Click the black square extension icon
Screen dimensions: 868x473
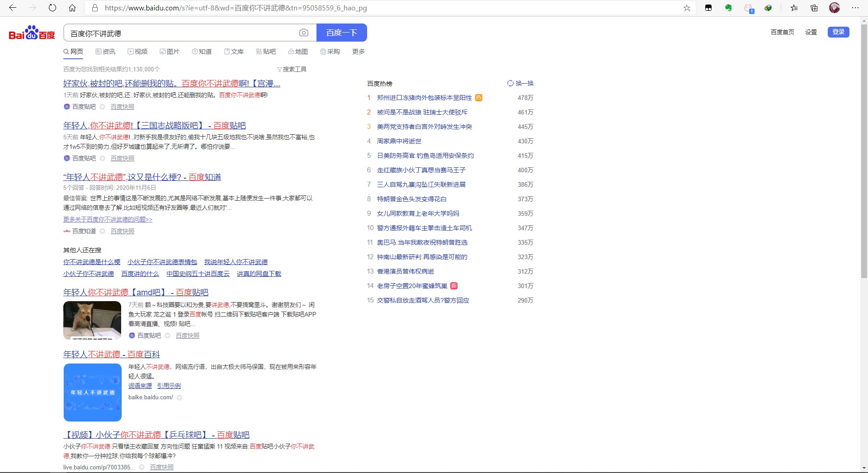[708, 8]
